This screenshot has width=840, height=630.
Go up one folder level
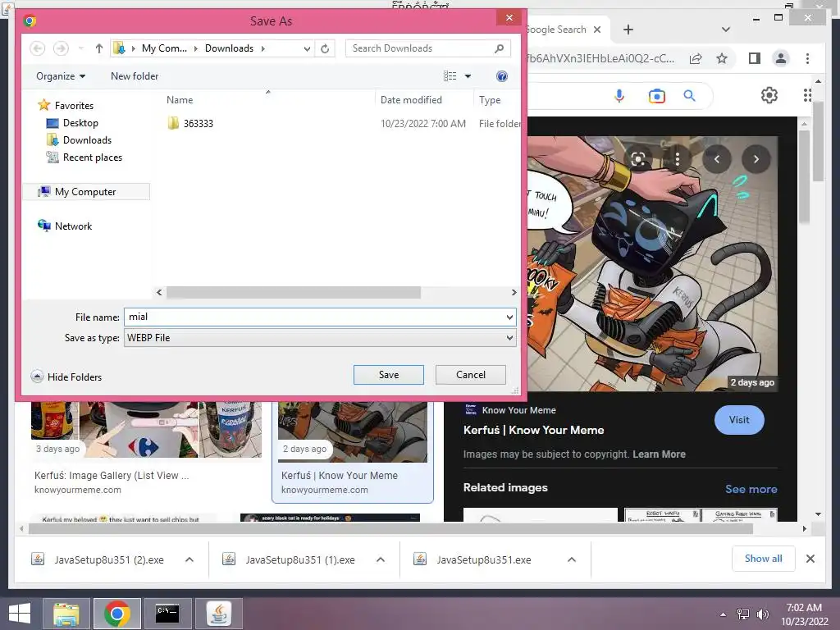click(99, 48)
